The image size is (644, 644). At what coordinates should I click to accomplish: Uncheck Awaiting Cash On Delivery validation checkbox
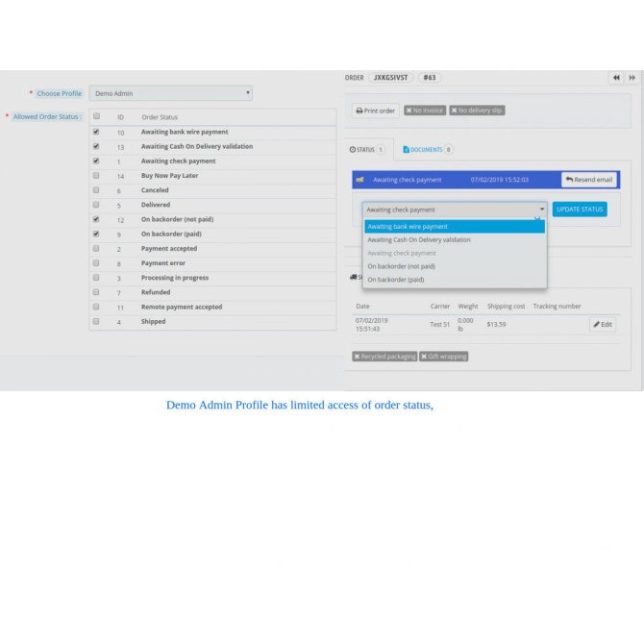tap(96, 146)
